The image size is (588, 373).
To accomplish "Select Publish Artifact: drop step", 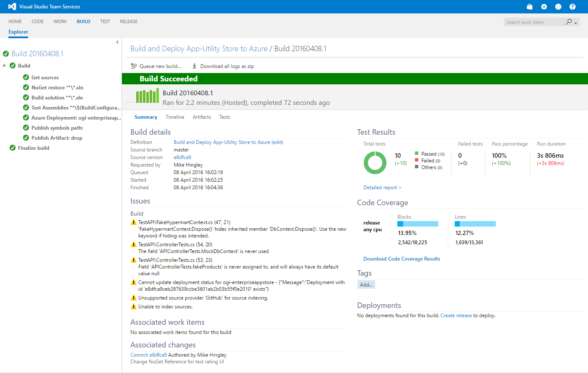I will (x=57, y=138).
